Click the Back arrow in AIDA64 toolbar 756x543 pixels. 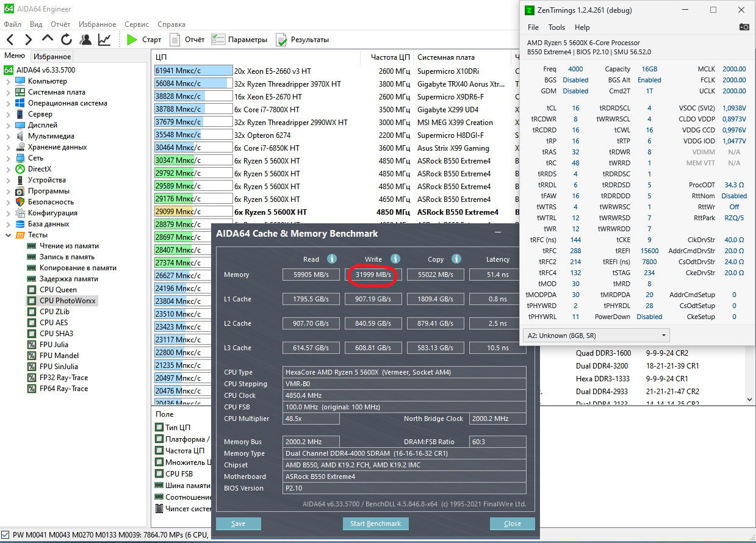10,40
